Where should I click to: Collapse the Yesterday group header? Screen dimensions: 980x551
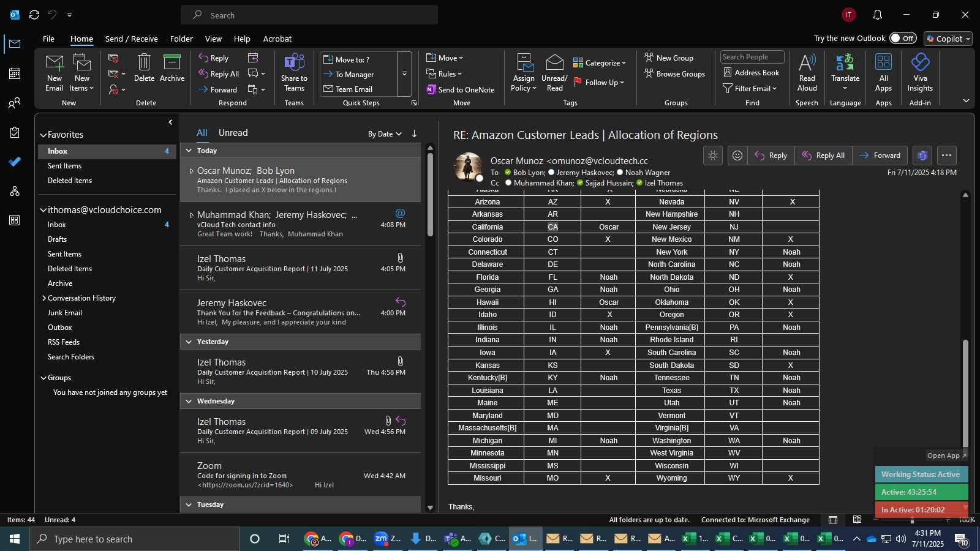(x=189, y=342)
